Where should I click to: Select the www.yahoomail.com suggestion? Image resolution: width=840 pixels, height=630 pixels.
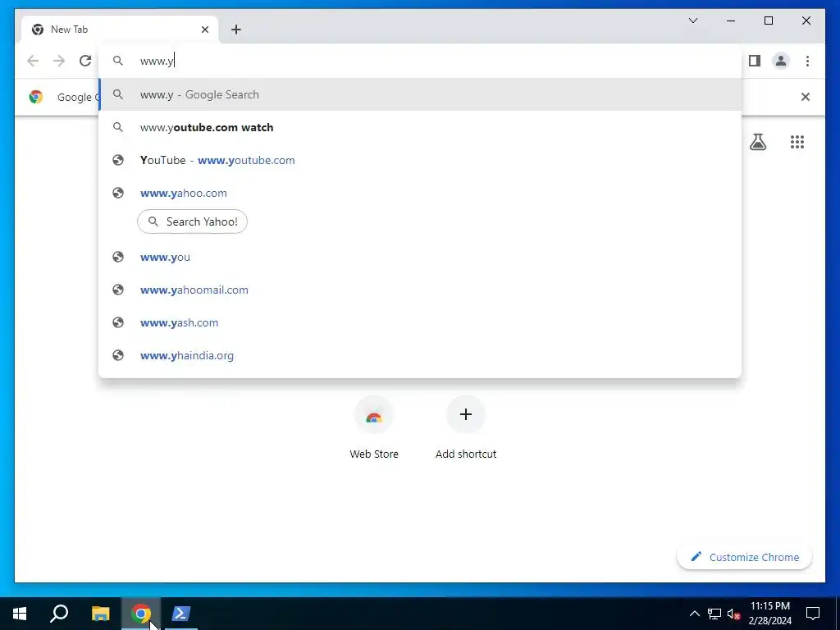(421, 290)
